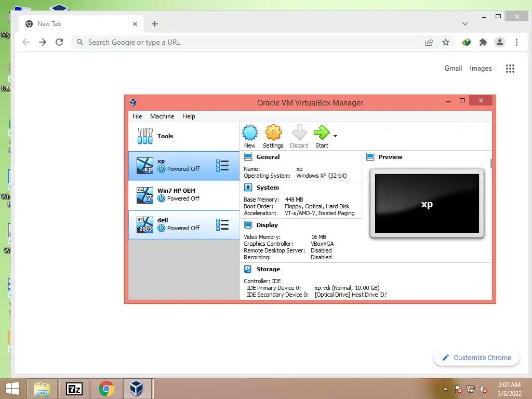Expand the Start dropdown arrow
The width and height of the screenshot is (532, 399).
point(335,136)
